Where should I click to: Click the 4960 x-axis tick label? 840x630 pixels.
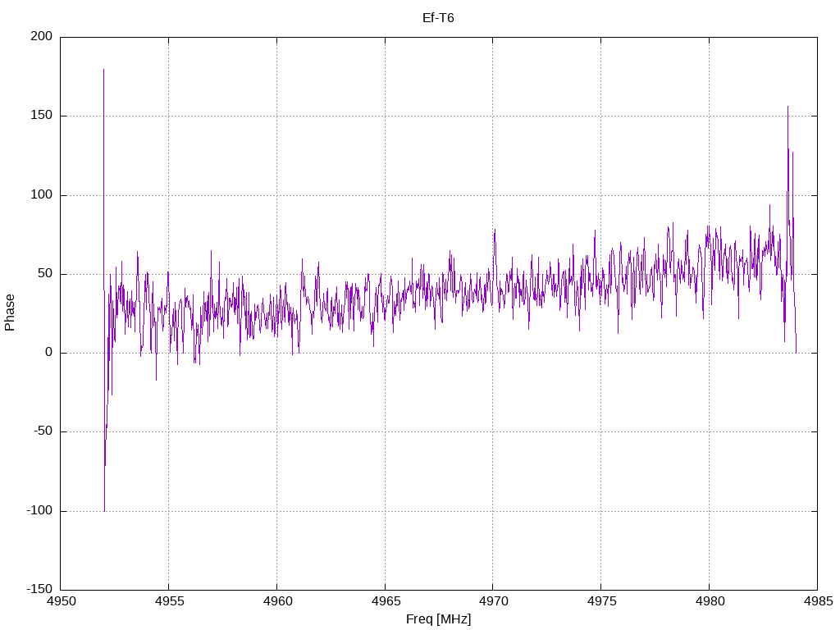pyautogui.click(x=276, y=603)
